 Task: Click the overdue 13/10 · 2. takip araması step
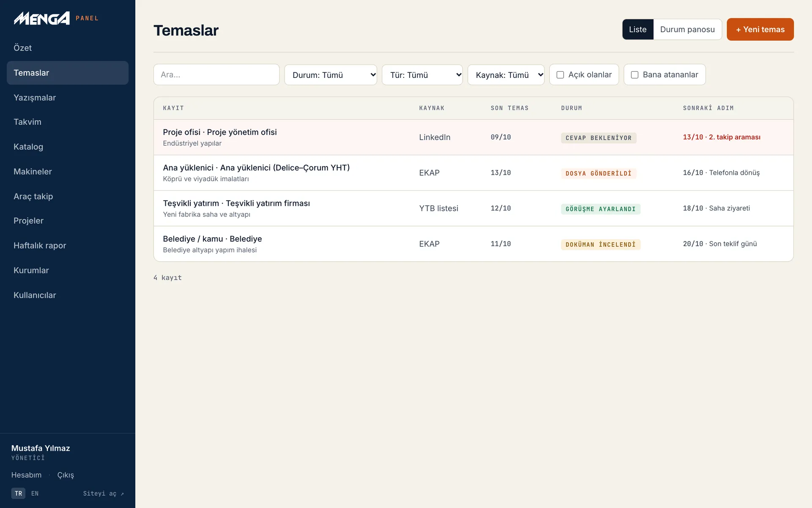[721, 137]
